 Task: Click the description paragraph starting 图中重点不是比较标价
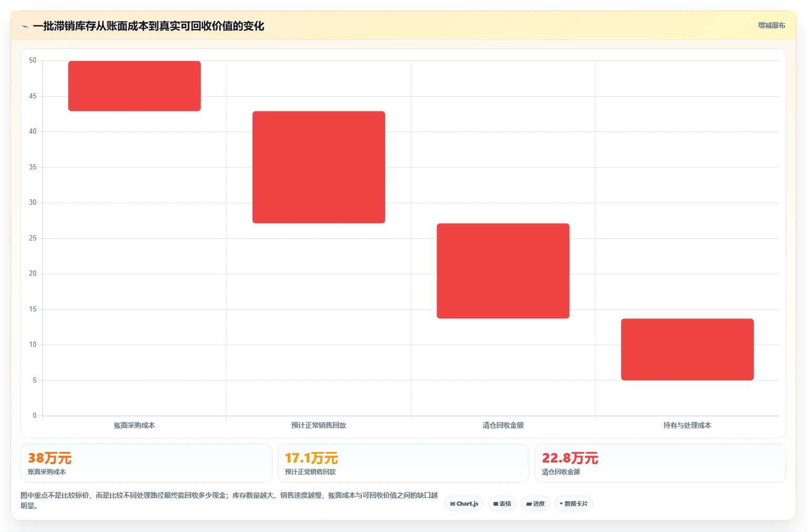click(229, 500)
